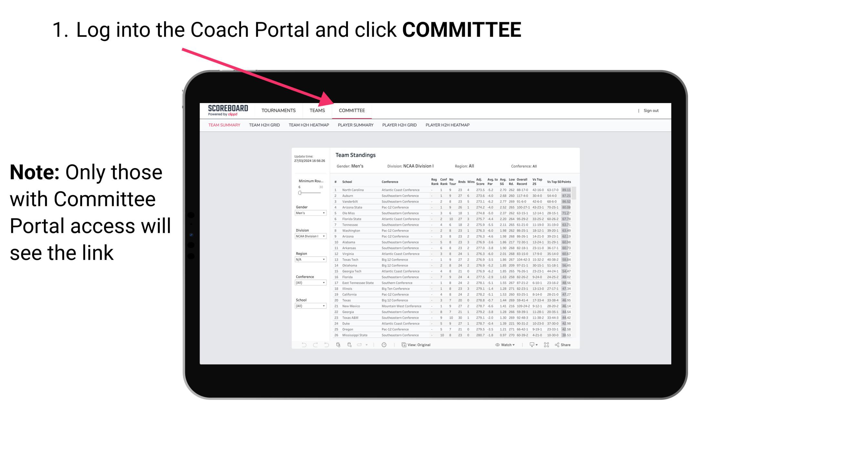The height and width of the screenshot is (467, 868).
Task: Switch to PLAYER SUMMARY tab
Action: coord(354,125)
